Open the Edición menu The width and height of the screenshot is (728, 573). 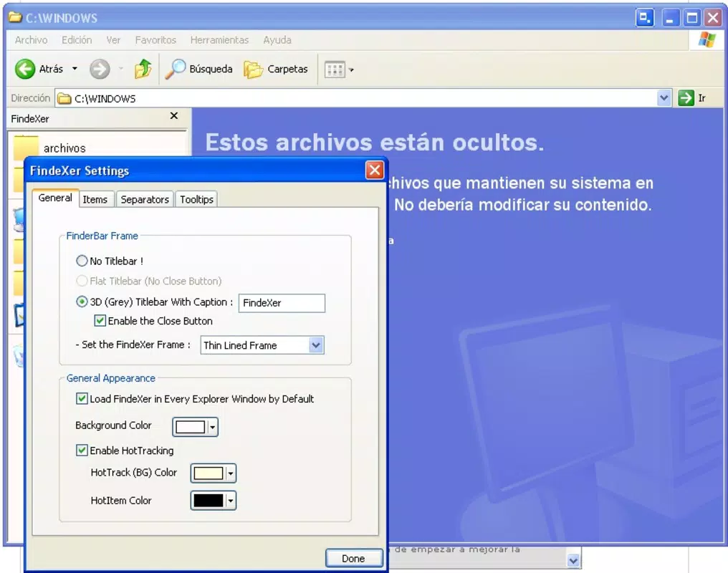[77, 40]
